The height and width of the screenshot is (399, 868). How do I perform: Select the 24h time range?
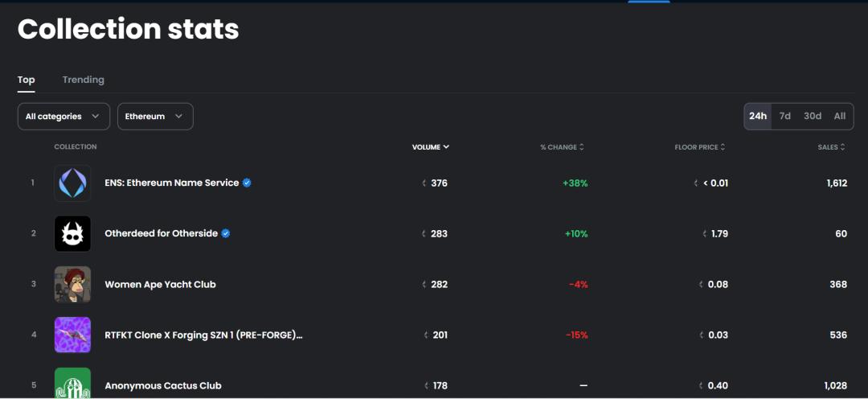758,116
